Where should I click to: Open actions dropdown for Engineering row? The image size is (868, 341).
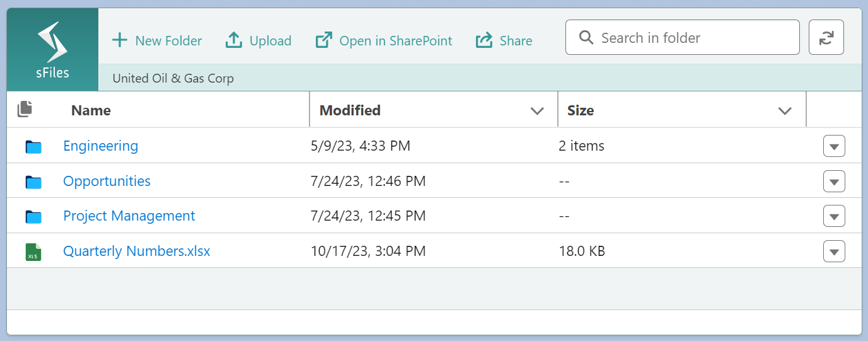pos(834,146)
